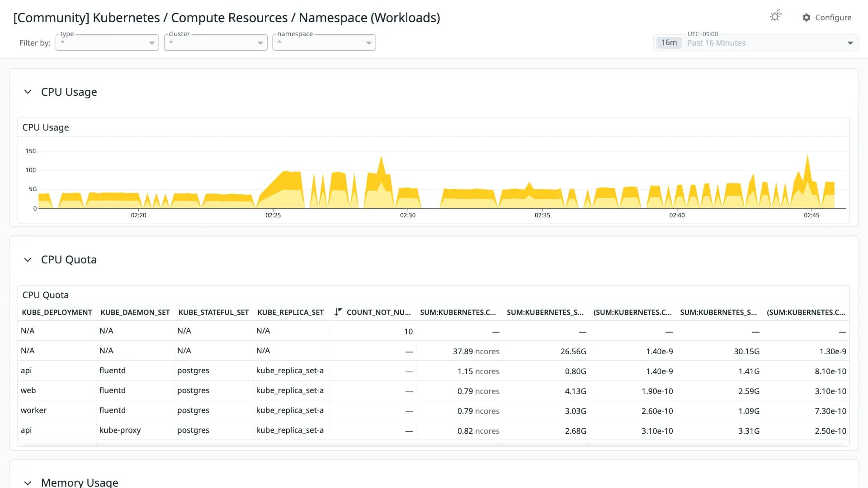The height and width of the screenshot is (488, 868).
Task: Sort by KUBE_DAEMON_SET column header
Action: pos(135,312)
